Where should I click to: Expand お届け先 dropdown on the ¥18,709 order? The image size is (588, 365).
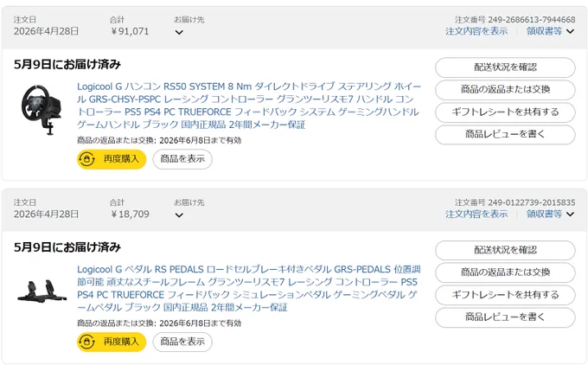click(179, 215)
